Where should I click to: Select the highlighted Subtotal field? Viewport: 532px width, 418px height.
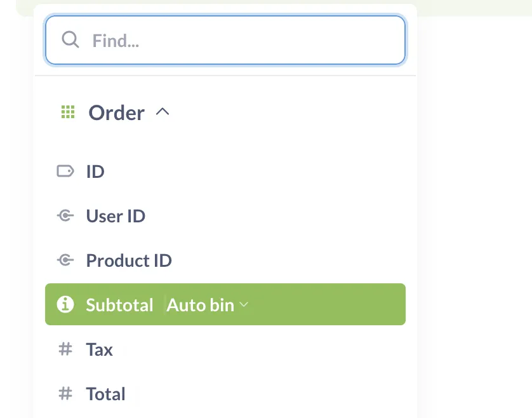(x=119, y=304)
